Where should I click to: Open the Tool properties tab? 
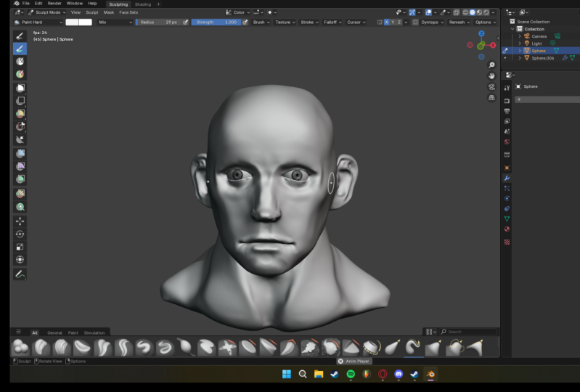(507, 88)
